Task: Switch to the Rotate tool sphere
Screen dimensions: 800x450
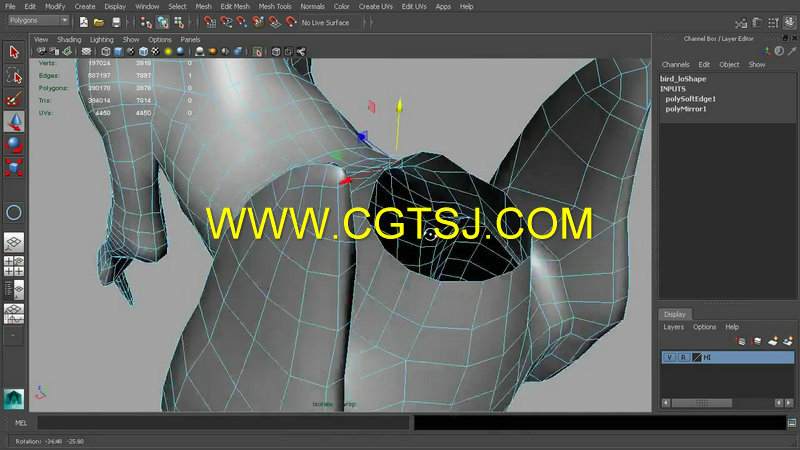Action: (x=14, y=145)
